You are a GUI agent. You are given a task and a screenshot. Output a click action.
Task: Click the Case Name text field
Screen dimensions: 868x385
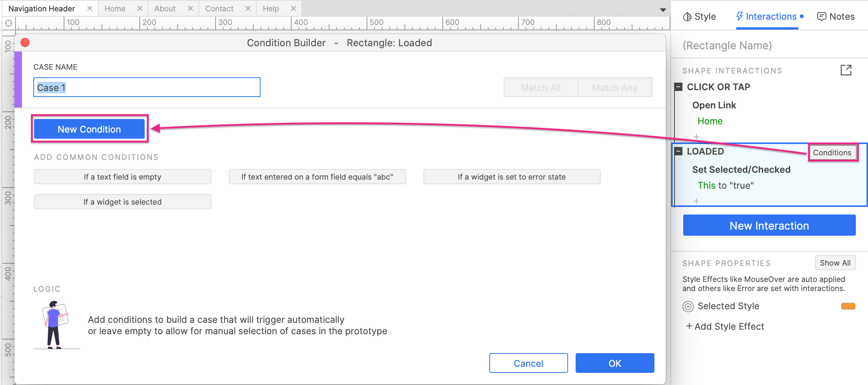click(147, 88)
